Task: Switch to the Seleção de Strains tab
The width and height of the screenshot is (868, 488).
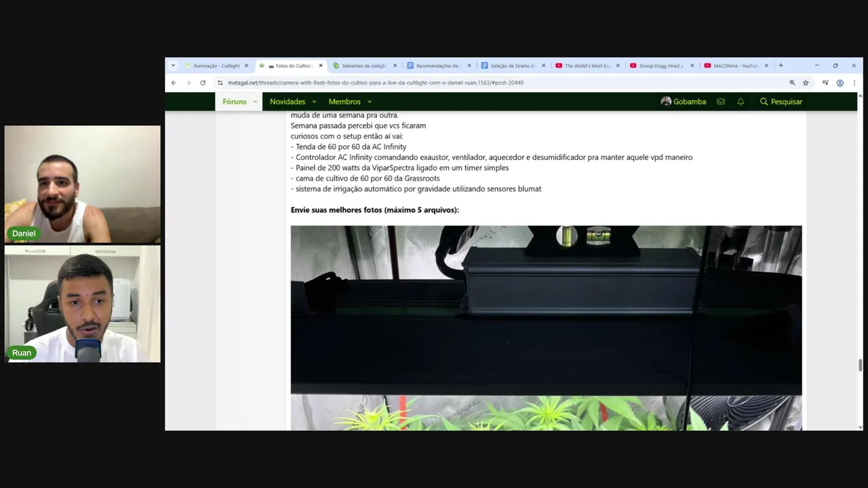Action: click(512, 66)
